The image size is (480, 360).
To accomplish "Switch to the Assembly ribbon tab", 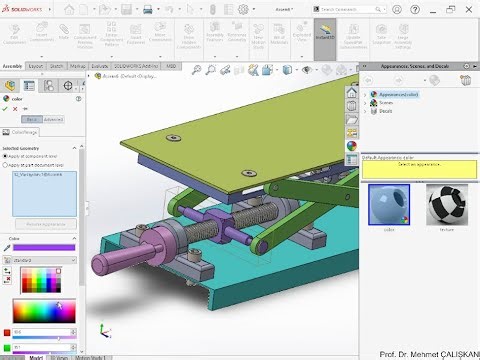I will (12, 66).
